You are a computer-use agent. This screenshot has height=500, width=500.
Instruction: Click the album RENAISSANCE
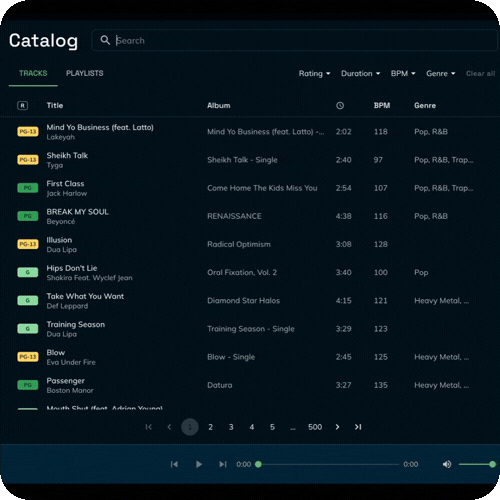pos(234,216)
